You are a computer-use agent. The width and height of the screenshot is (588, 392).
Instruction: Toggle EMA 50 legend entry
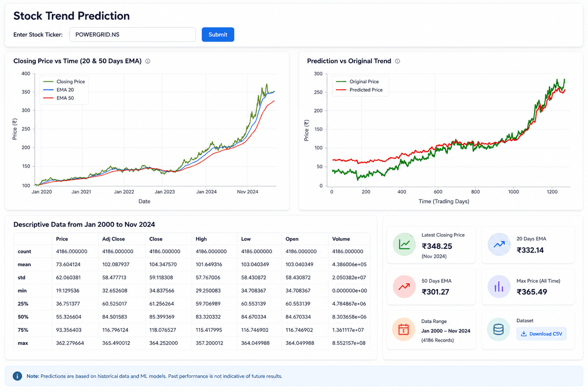pos(59,98)
